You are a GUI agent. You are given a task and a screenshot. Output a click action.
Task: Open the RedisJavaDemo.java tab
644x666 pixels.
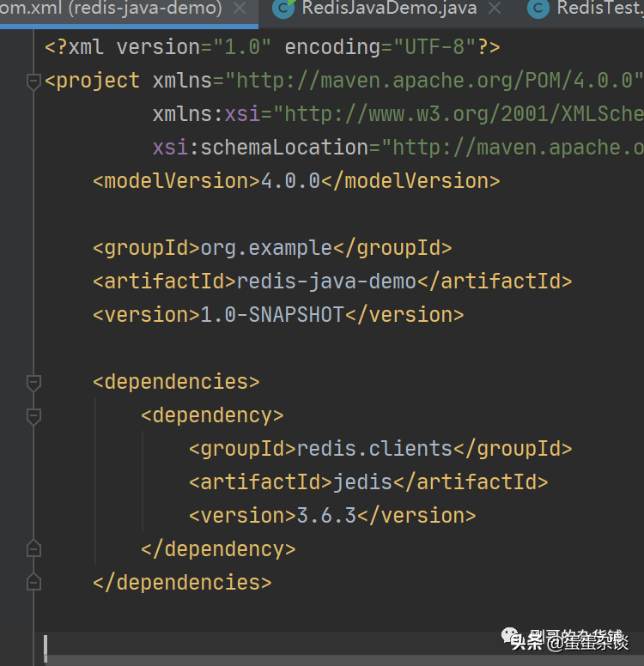coord(389,8)
